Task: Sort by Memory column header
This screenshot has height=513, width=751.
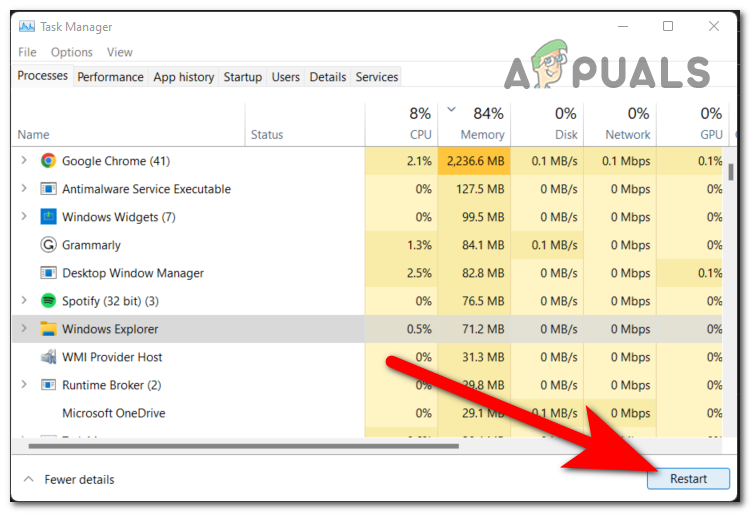Action: click(x=474, y=124)
